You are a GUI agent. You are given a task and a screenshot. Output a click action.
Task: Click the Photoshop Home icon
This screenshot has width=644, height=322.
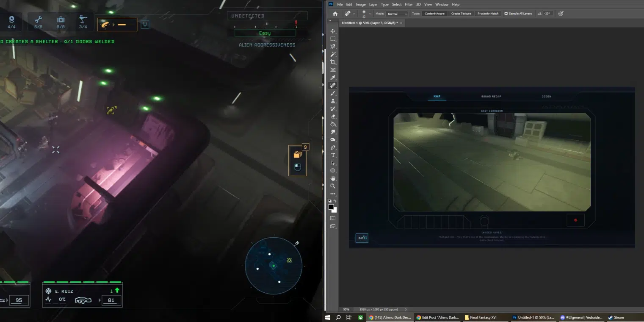click(x=335, y=14)
